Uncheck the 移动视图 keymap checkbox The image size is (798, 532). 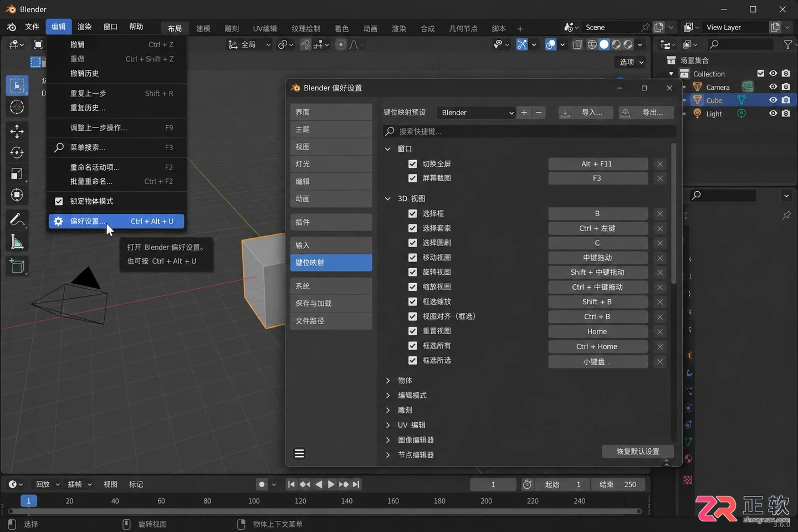point(412,258)
